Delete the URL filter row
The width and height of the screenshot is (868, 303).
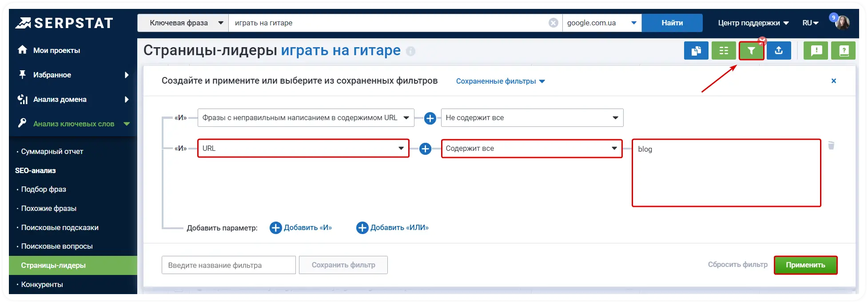click(x=831, y=145)
